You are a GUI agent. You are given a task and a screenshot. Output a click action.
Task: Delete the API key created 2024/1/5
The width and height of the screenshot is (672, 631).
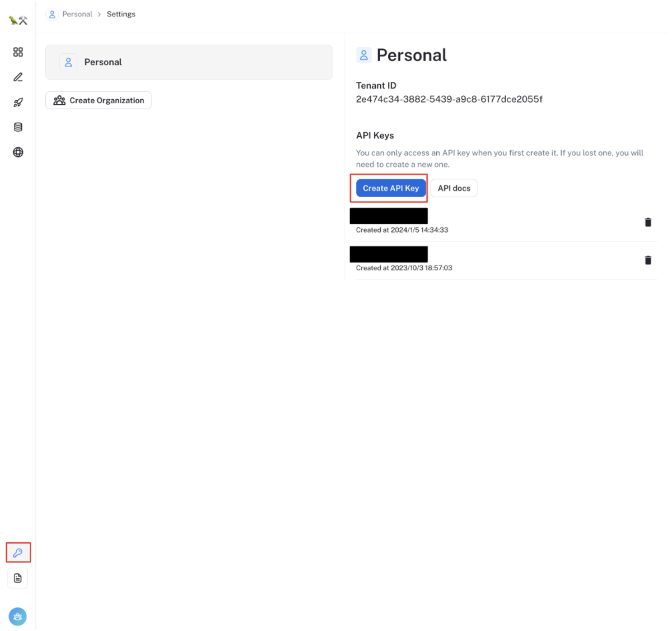pos(648,222)
